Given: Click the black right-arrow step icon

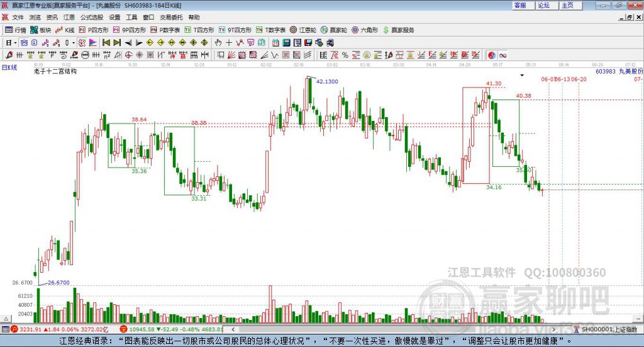Looking at the screenshot, I should click(139, 43).
